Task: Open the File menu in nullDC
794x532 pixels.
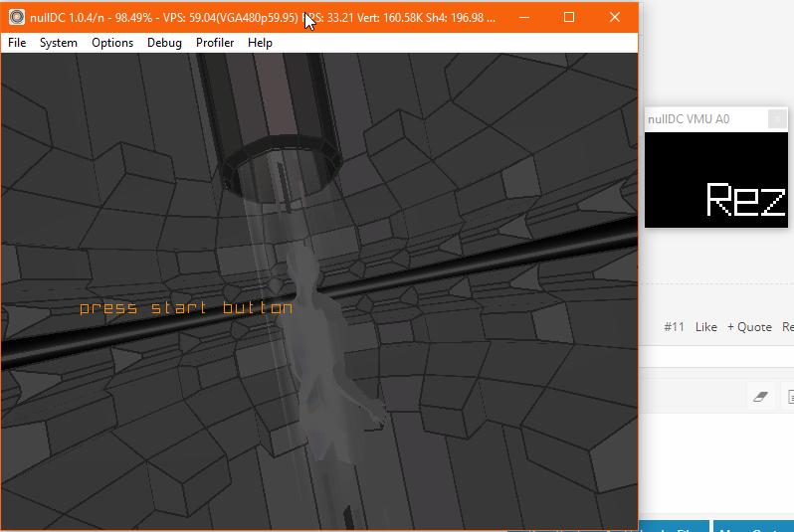Action: click(17, 43)
